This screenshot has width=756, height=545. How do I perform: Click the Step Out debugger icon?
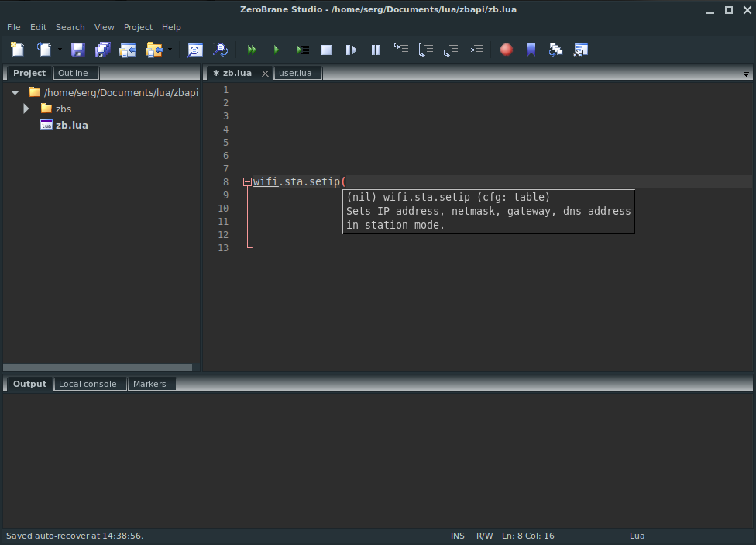pos(450,50)
